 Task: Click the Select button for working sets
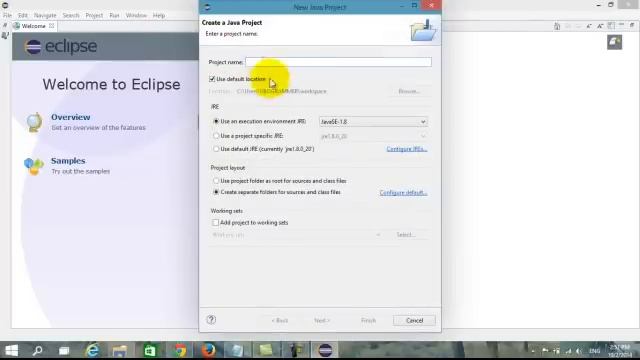coord(406,235)
